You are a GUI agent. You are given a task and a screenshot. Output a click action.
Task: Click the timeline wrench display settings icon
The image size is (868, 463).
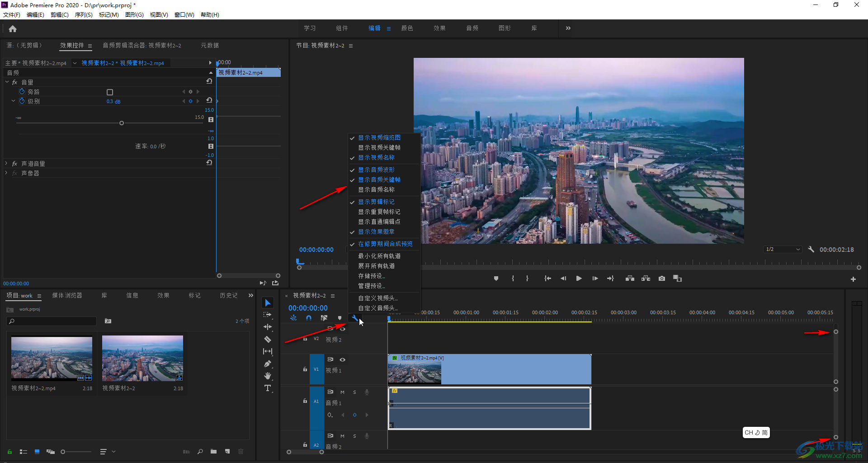(354, 318)
